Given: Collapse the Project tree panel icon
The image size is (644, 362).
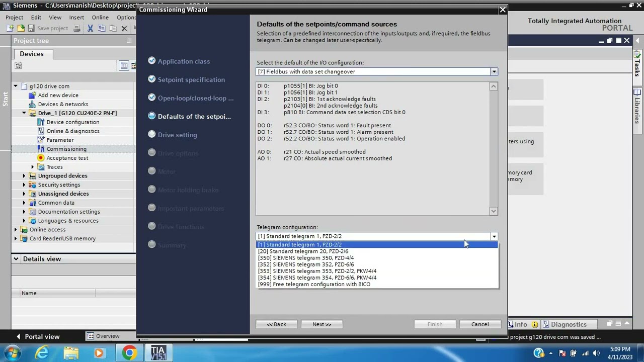Looking at the screenshot, I should click(129, 41).
